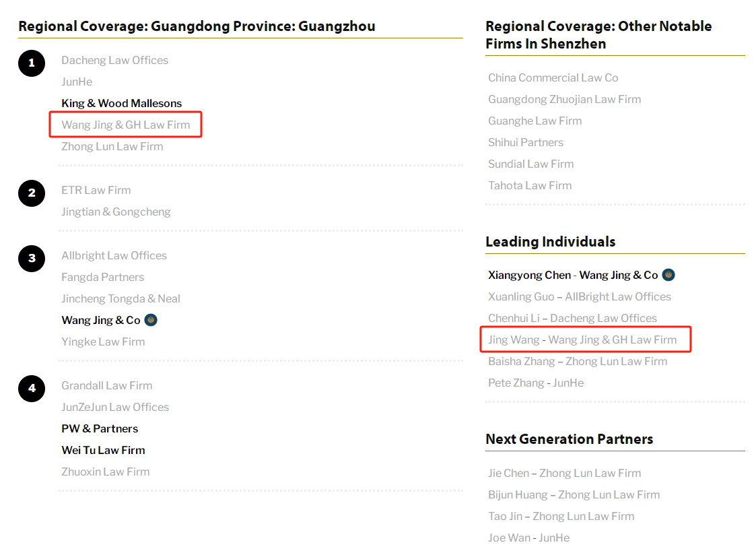
Task: Open the Wei Tu Law Firm link
Action: pyautogui.click(x=103, y=450)
